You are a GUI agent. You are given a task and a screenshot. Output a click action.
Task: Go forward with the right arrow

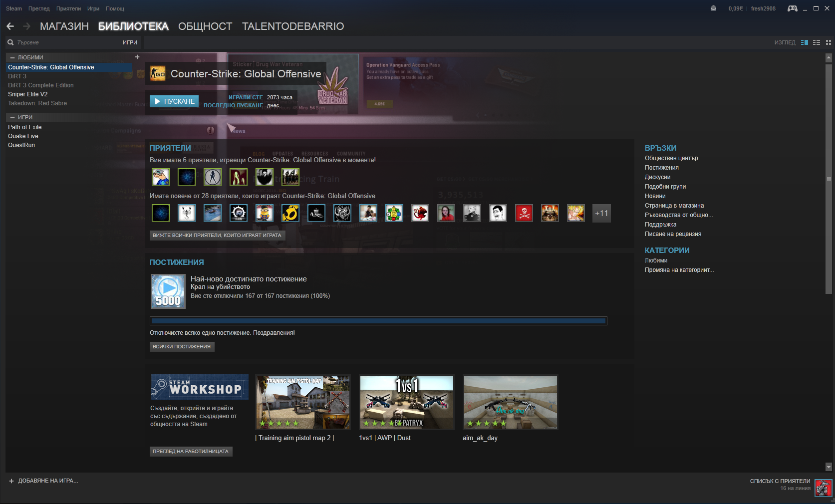(26, 26)
